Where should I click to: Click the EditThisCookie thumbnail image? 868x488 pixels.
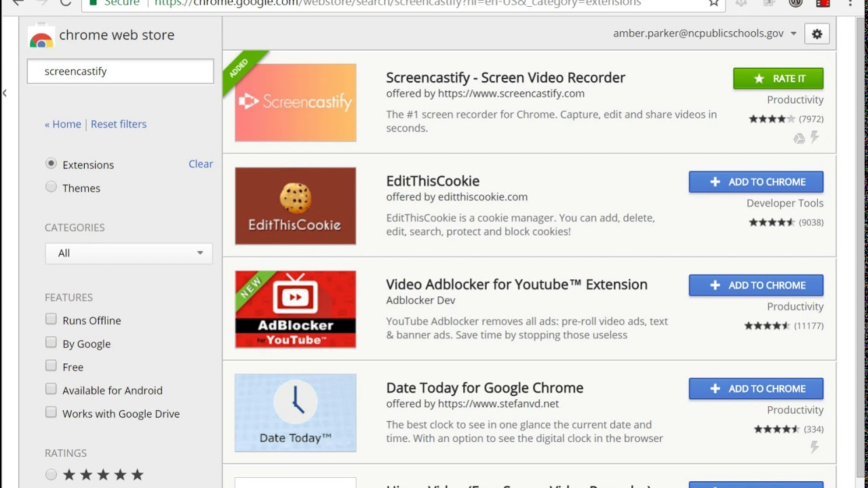296,206
